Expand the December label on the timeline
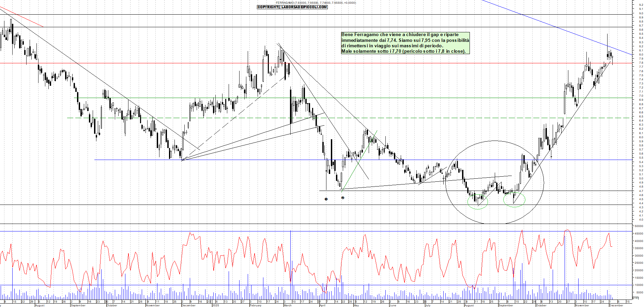This screenshot has width=644, height=307. tap(188, 305)
